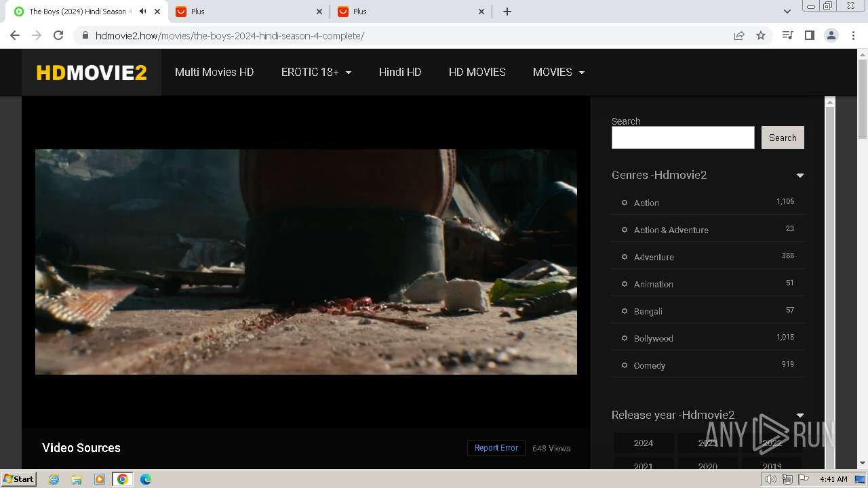Open the HD MOVIES menu item

(477, 72)
